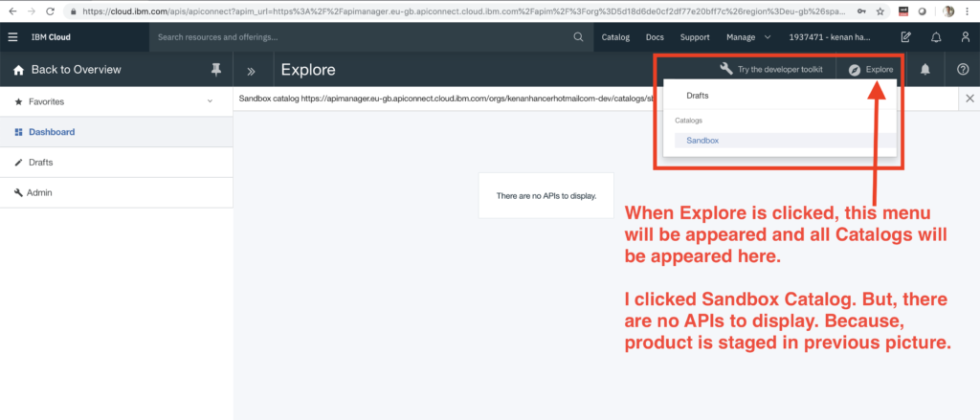Click the IBM Cloud logo text
980x420 pixels.
[51, 37]
